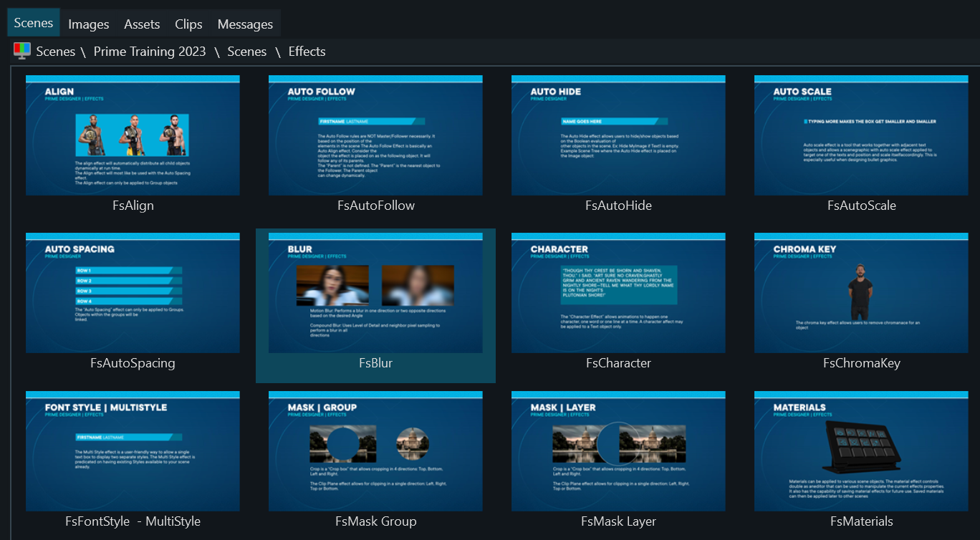Switch to the Images tab
Screen dimensions: 980x540
[x=89, y=24]
